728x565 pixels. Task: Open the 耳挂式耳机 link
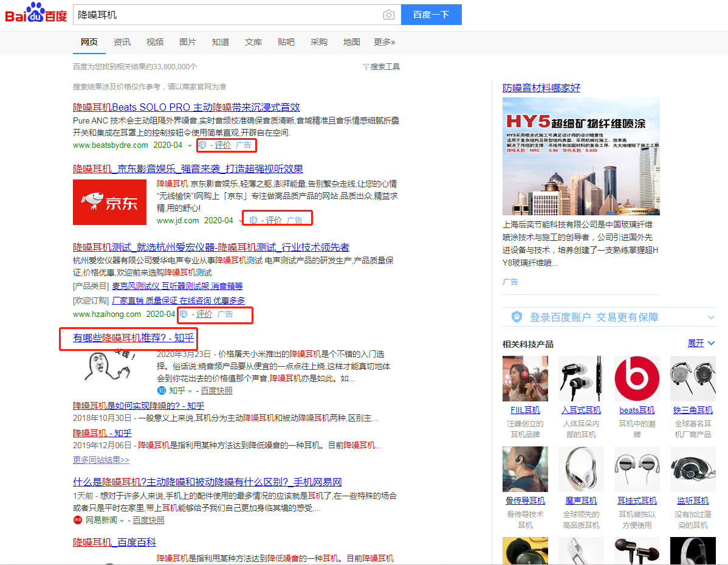pyautogui.click(x=637, y=501)
